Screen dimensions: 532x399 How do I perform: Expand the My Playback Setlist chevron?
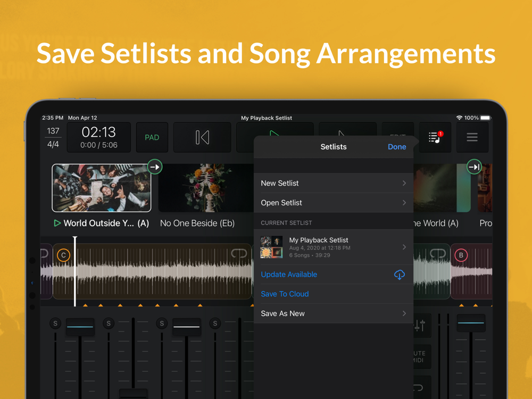[404, 247]
